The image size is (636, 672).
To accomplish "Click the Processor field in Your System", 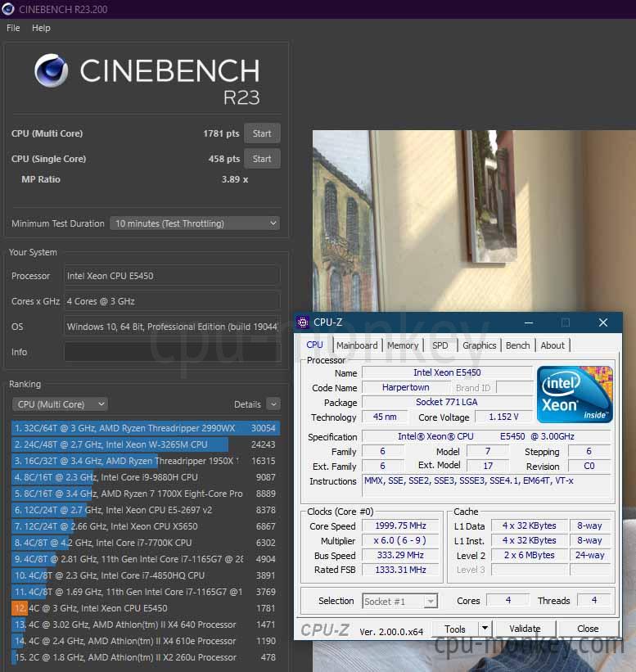I will click(x=172, y=276).
